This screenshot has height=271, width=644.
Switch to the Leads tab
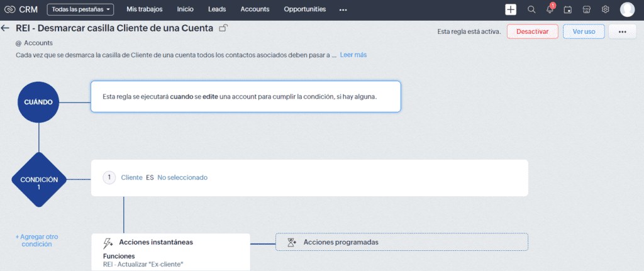pyautogui.click(x=217, y=9)
